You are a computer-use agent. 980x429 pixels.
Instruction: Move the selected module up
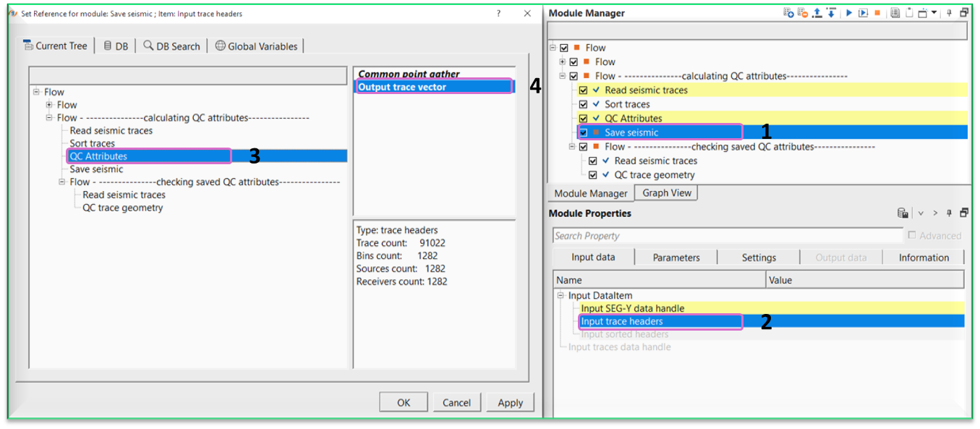(817, 12)
